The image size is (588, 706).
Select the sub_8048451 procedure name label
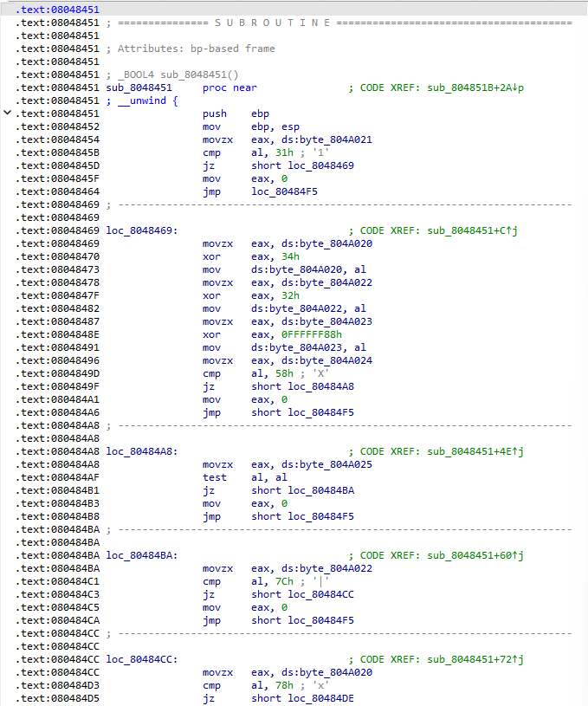[139, 87]
